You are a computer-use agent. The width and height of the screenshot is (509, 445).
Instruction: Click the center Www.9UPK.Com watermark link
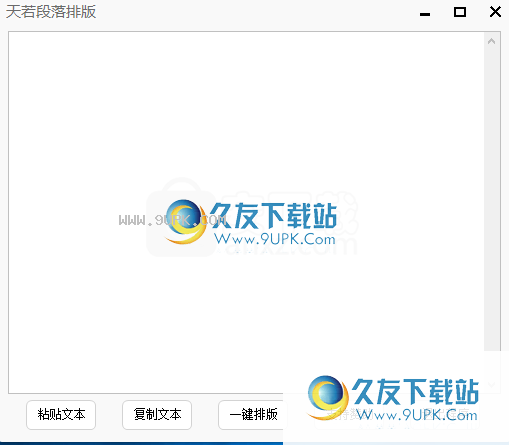(275, 239)
